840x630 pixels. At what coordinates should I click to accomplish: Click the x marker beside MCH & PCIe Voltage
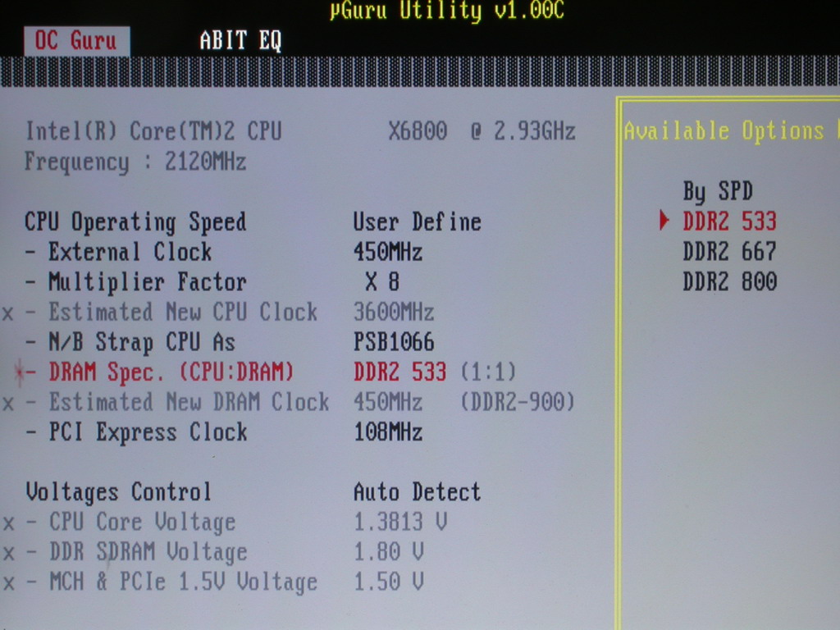coord(8,583)
